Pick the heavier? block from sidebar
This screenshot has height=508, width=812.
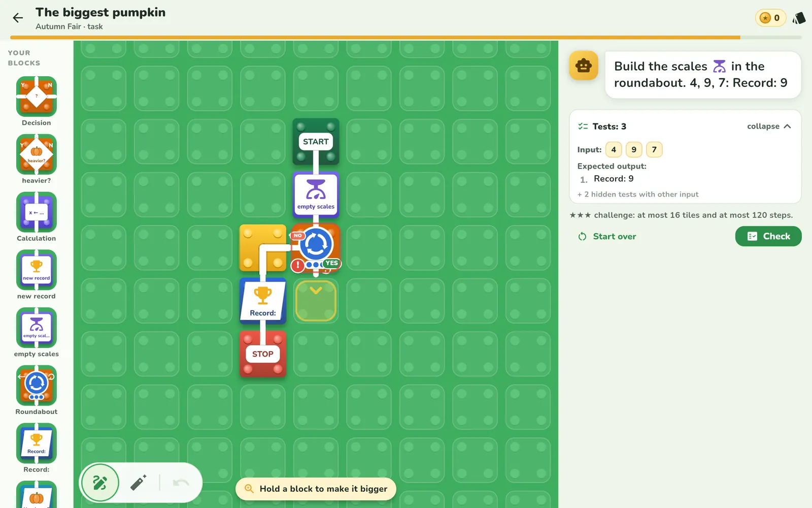36,154
